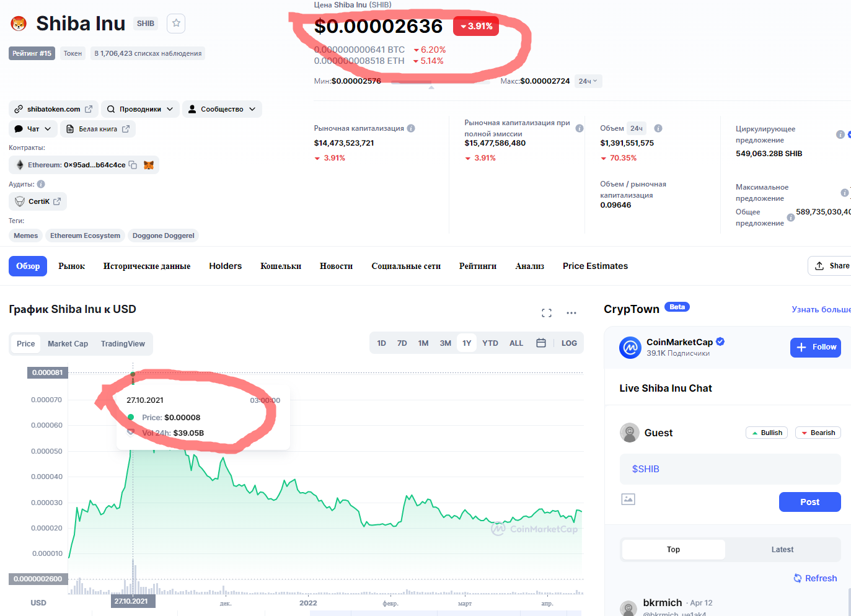The width and height of the screenshot is (851, 616).
Task: Switch chart to TradingView
Action: 123,344
